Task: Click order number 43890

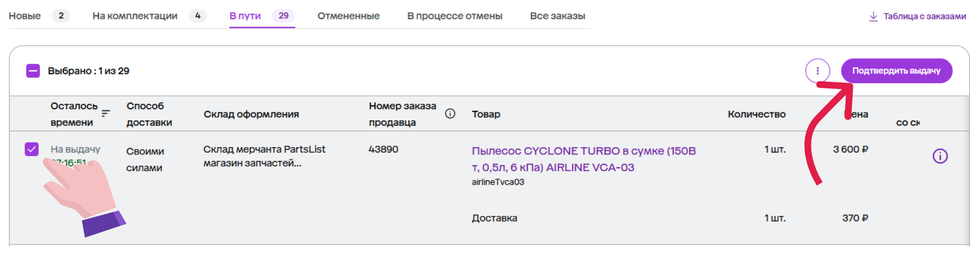Action: pyautogui.click(x=384, y=149)
